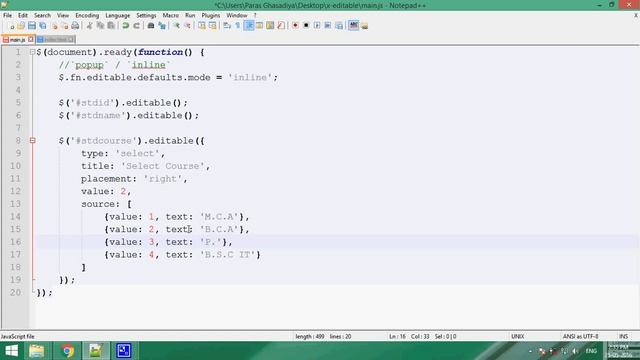
Task: Switch to the second inactive file tab
Action: 56,40
